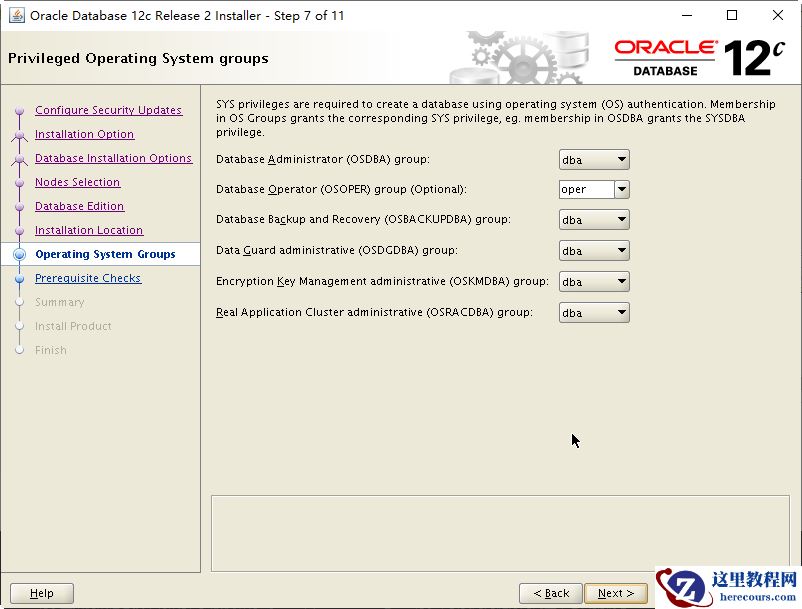This screenshot has height=609, width=802.
Task: Click the Next button
Action: tap(616, 593)
